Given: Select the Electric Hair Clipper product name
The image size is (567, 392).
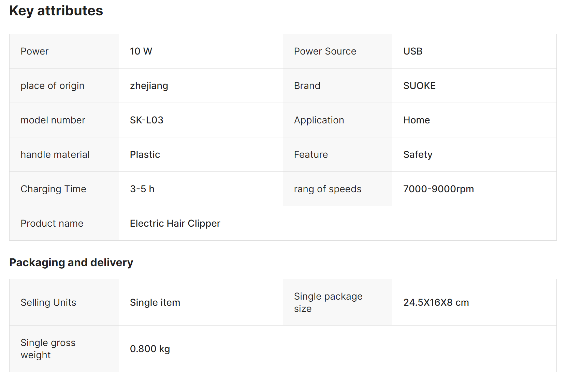Looking at the screenshot, I should (x=175, y=223).
